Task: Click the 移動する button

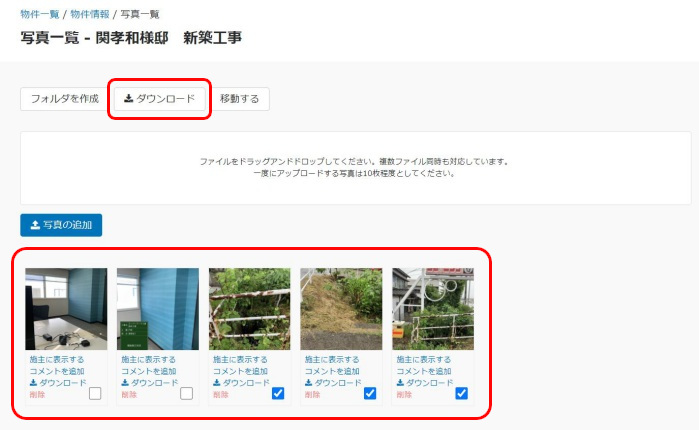Action: [x=239, y=99]
